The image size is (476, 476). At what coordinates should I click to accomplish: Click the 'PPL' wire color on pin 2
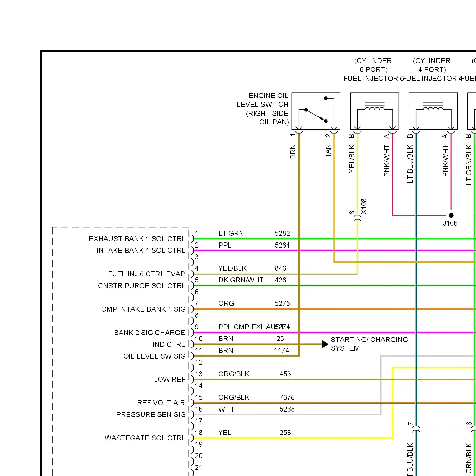225,245
